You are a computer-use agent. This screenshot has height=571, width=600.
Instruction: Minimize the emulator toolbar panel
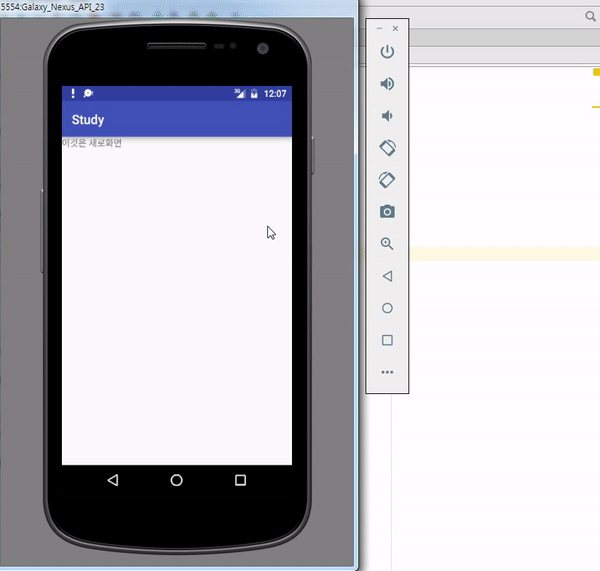[x=379, y=29]
